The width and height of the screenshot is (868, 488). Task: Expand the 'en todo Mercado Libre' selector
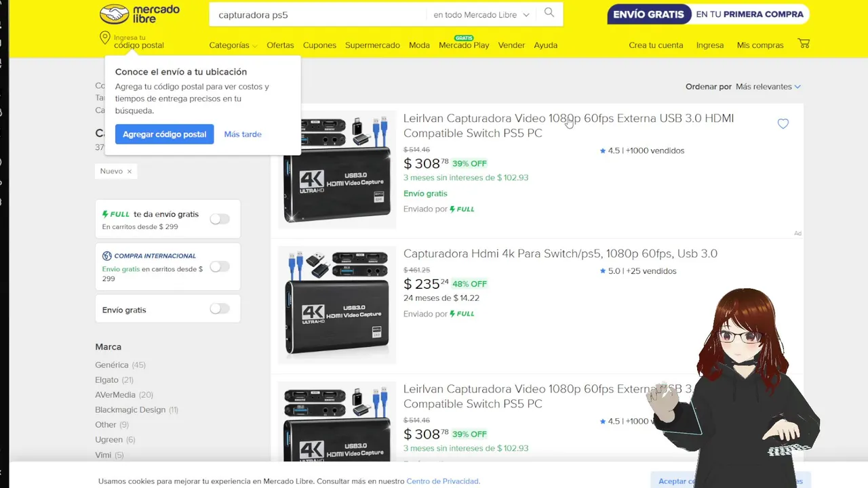coord(481,14)
